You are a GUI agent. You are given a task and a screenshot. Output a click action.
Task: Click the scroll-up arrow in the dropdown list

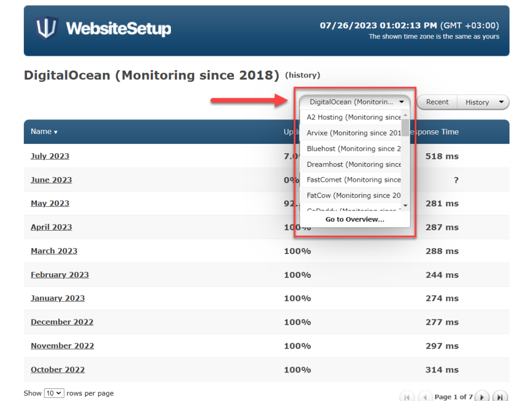[x=405, y=115]
